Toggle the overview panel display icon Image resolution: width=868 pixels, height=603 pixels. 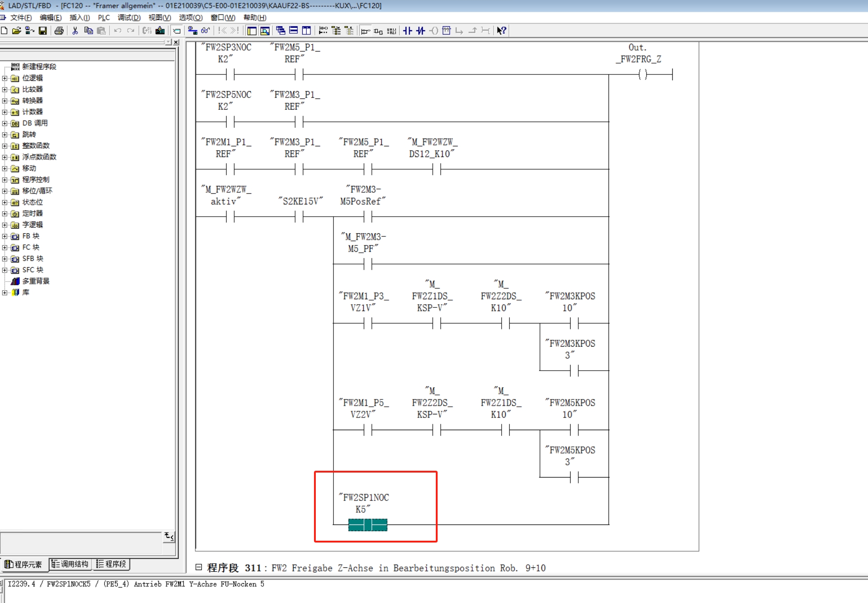click(x=252, y=31)
